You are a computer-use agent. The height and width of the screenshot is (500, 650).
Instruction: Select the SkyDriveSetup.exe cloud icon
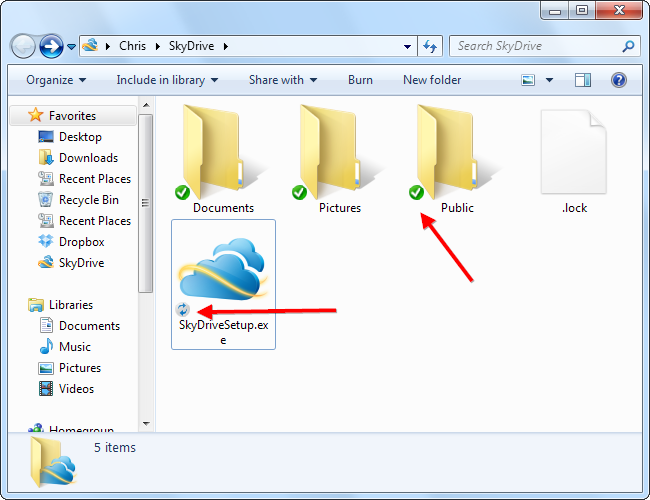pos(223,269)
